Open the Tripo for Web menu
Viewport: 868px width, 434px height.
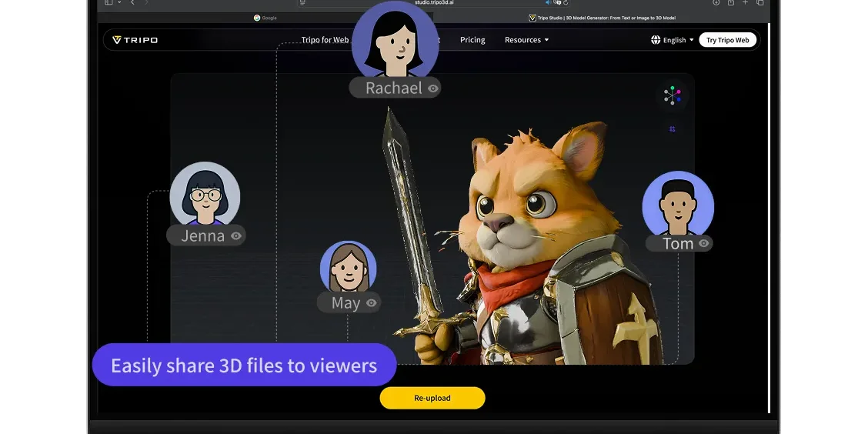click(325, 40)
